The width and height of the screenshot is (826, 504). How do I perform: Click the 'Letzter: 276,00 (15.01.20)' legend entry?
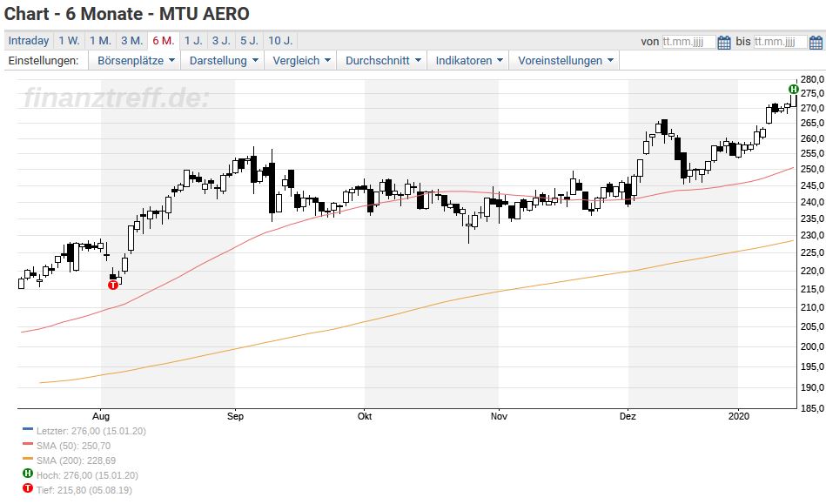pyautogui.click(x=91, y=431)
